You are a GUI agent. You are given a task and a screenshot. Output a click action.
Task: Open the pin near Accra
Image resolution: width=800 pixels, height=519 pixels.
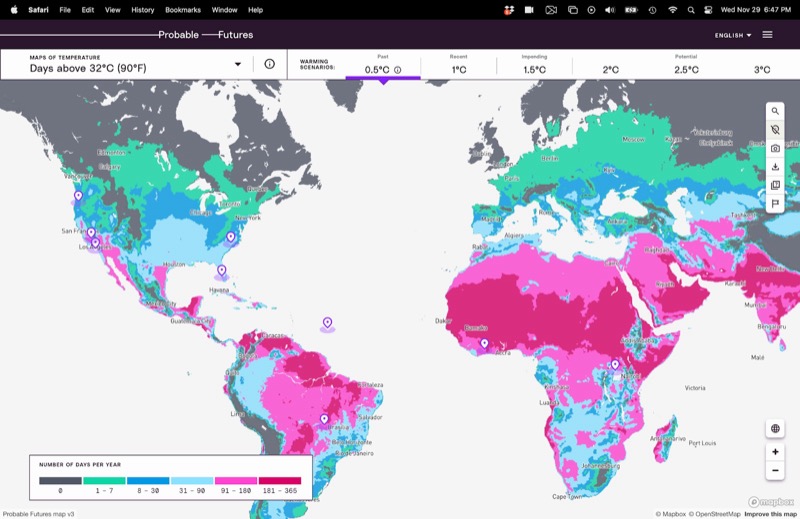click(x=484, y=344)
